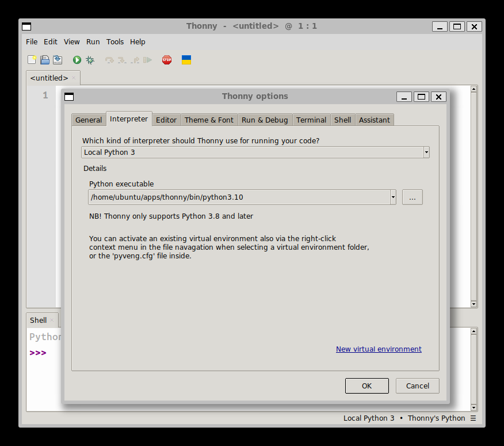Expand the Python executable path dropdown
This screenshot has height=446, width=504.
393,197
